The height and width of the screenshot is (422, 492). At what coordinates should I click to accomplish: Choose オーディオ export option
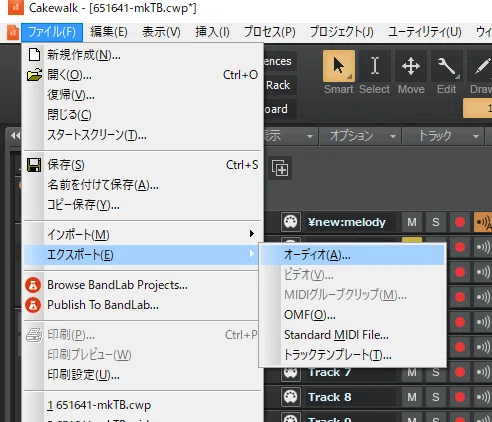(353, 255)
